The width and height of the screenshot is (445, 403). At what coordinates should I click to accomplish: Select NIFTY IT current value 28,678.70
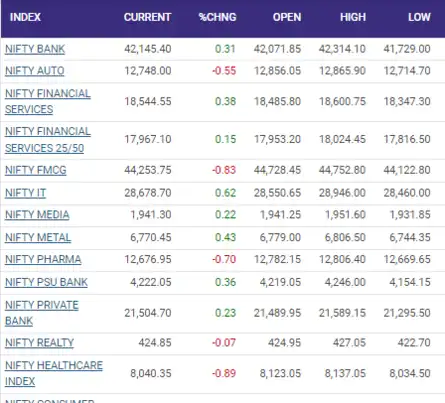[x=148, y=193]
